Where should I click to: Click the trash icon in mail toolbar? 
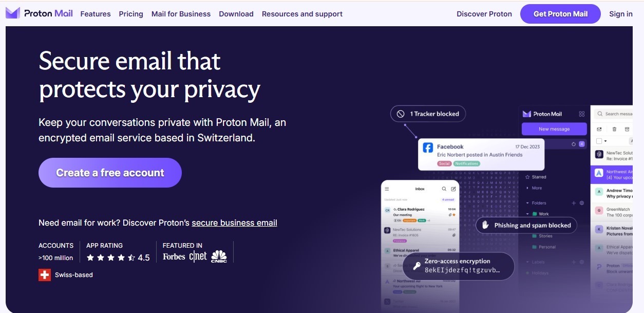(x=614, y=129)
